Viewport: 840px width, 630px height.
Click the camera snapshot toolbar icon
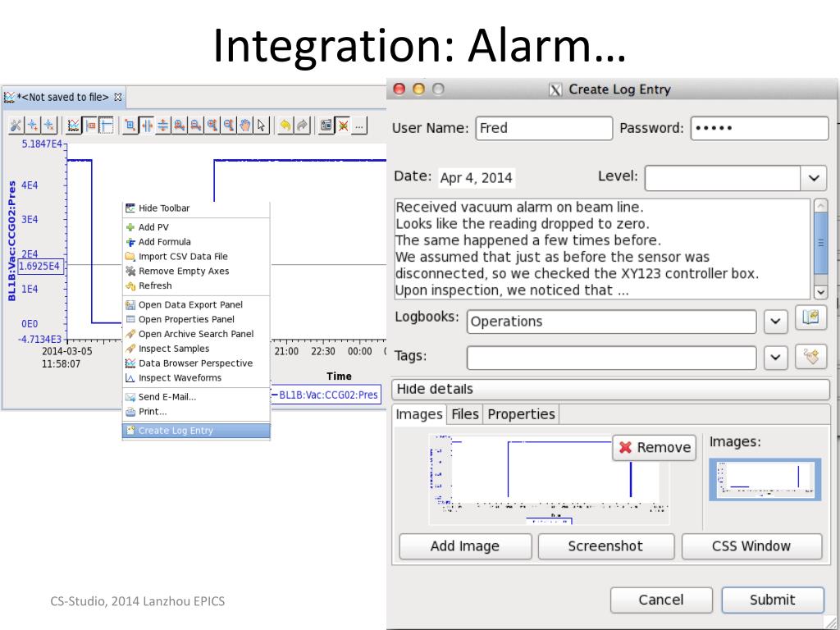pyautogui.click(x=326, y=126)
